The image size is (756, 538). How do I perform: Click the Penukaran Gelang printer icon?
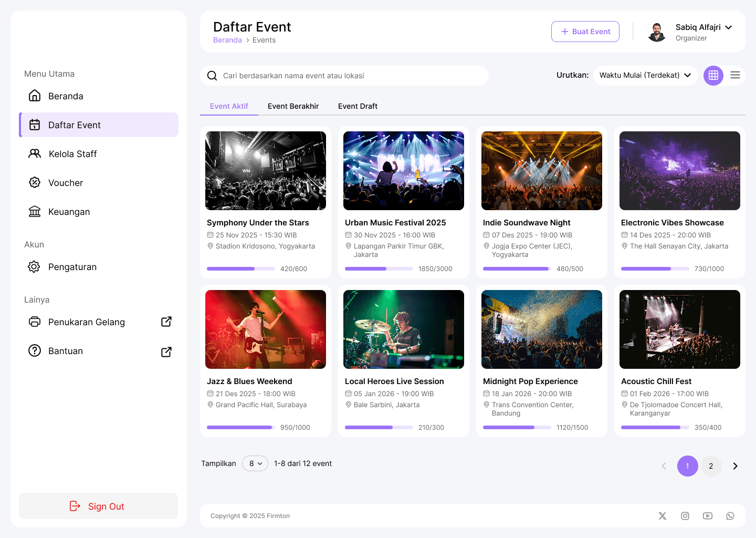coord(35,322)
